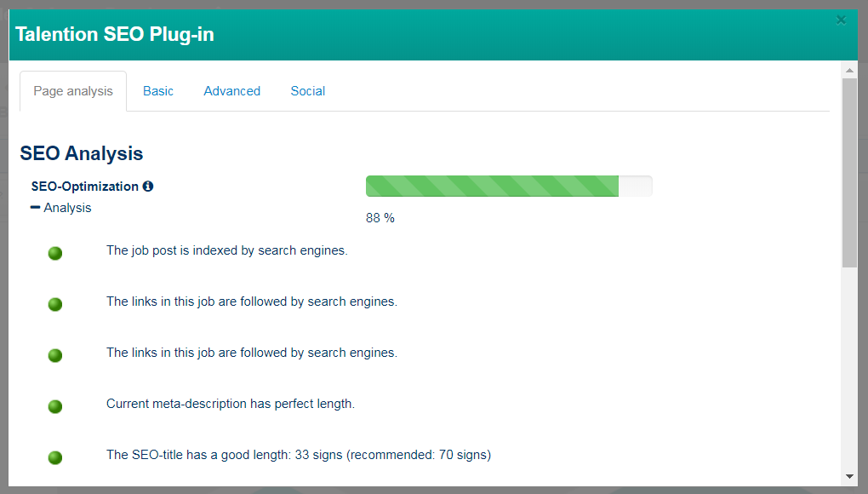Image resolution: width=868 pixels, height=494 pixels.
Task: Click the '88 %' score value
Action: pyautogui.click(x=380, y=218)
